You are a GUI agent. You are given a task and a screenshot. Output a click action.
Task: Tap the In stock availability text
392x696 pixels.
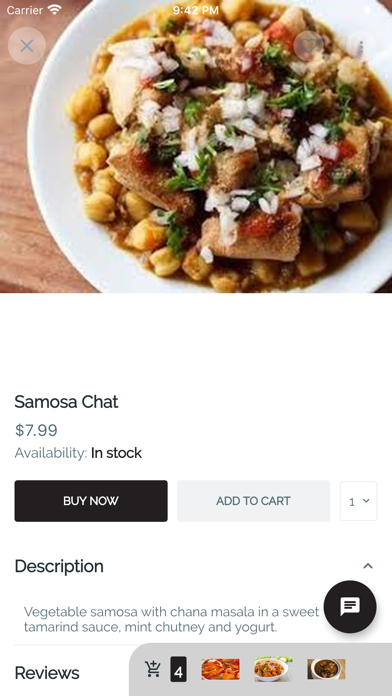pos(116,453)
